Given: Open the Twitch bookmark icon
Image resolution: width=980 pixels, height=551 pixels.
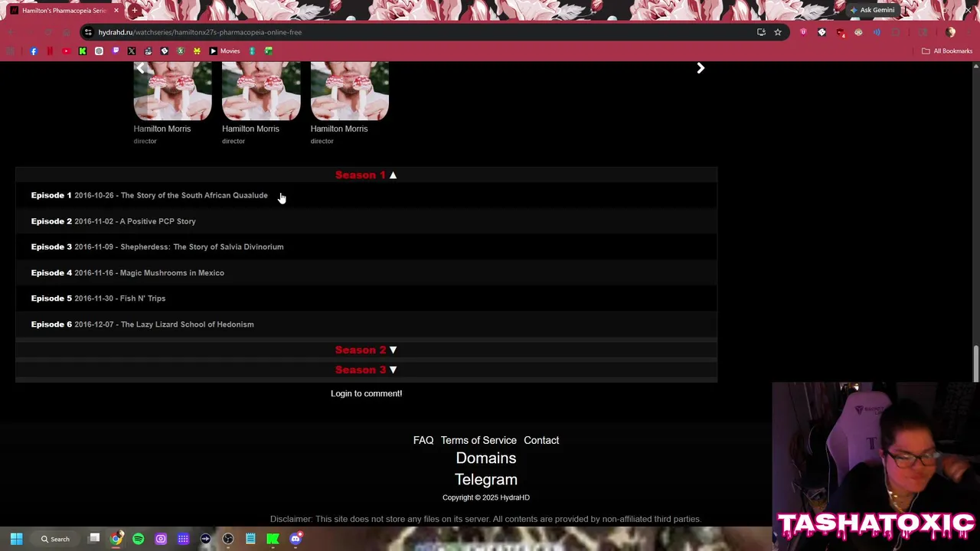Looking at the screenshot, I should [x=116, y=51].
